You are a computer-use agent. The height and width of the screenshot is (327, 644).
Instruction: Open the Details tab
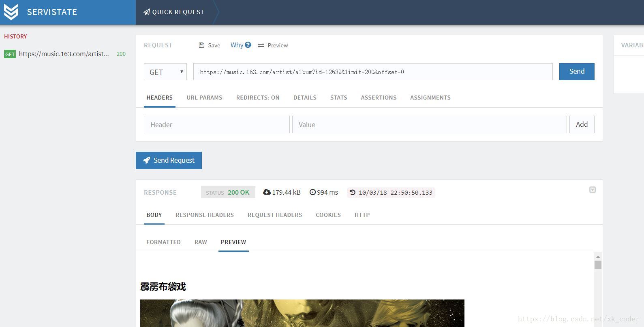(305, 98)
